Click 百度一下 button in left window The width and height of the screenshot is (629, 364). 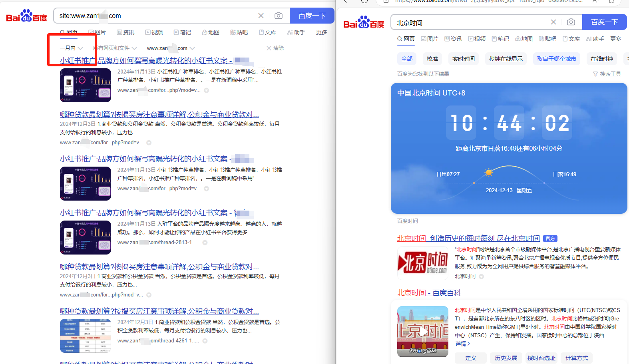pos(312,16)
